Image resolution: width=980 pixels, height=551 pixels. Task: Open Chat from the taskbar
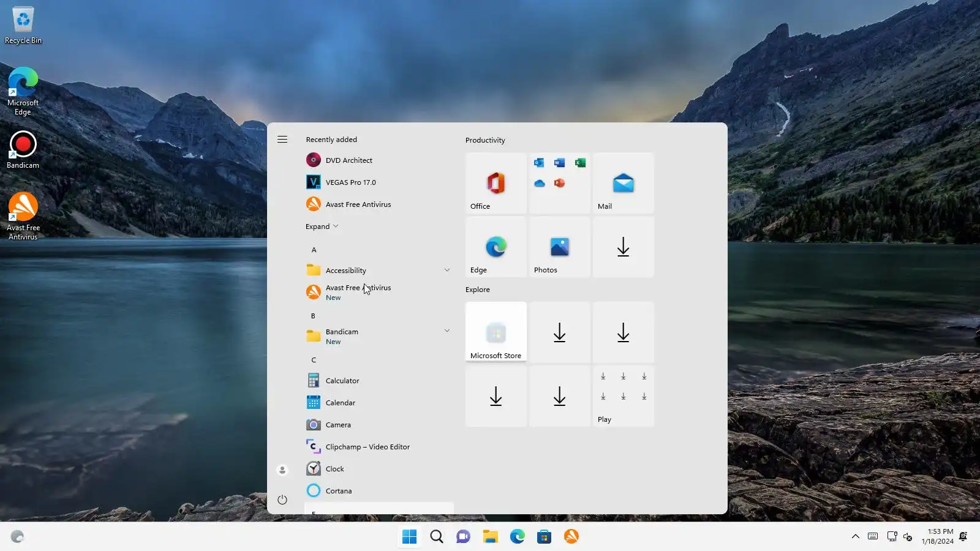tap(464, 537)
